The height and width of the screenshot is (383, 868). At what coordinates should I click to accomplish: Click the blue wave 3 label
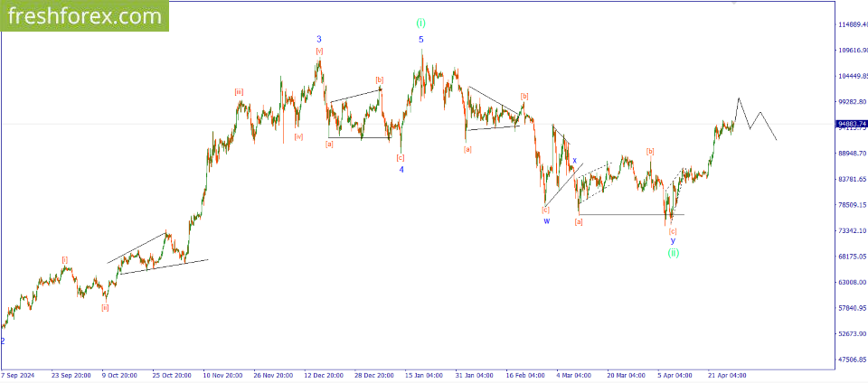pos(319,39)
